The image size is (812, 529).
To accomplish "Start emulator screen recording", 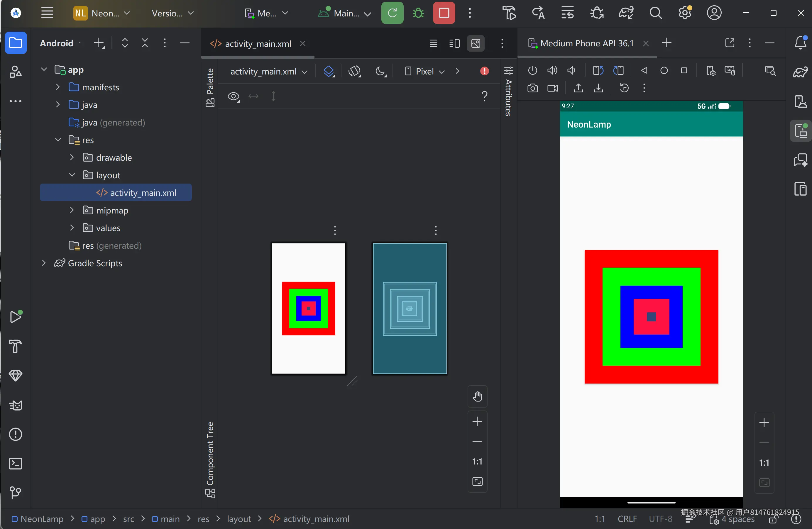I will [x=553, y=88].
